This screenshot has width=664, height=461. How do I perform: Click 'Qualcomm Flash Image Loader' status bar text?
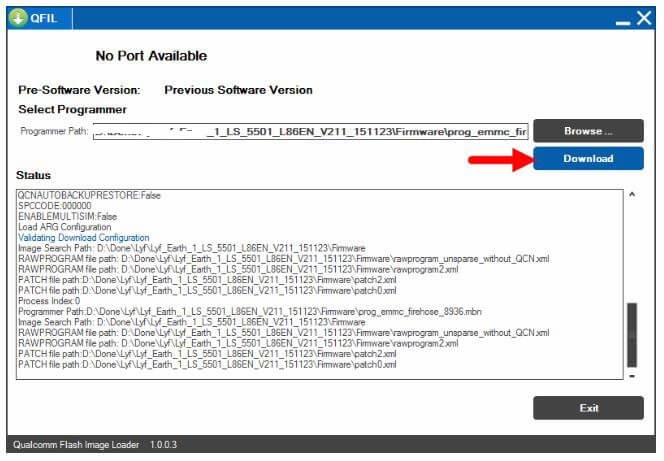(76, 445)
